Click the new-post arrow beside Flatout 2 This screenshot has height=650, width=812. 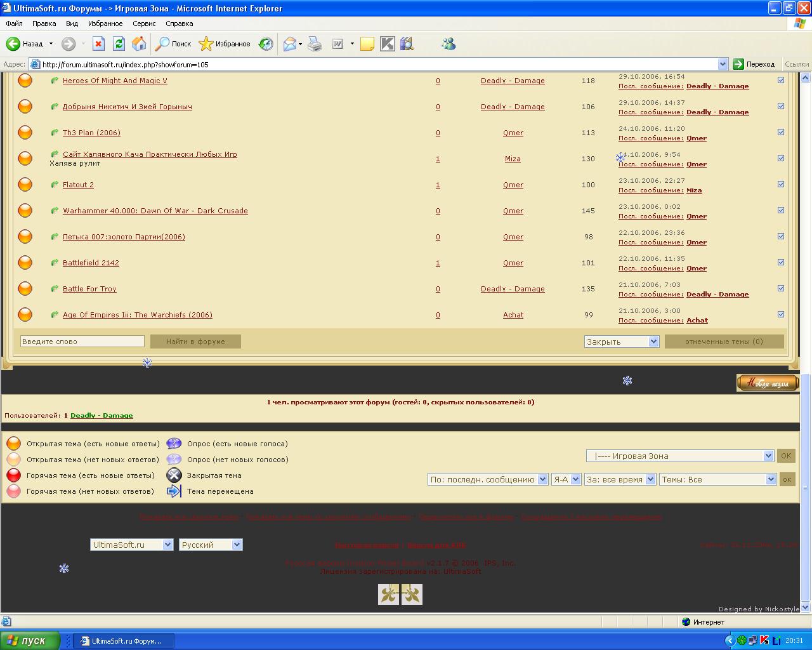tap(55, 185)
